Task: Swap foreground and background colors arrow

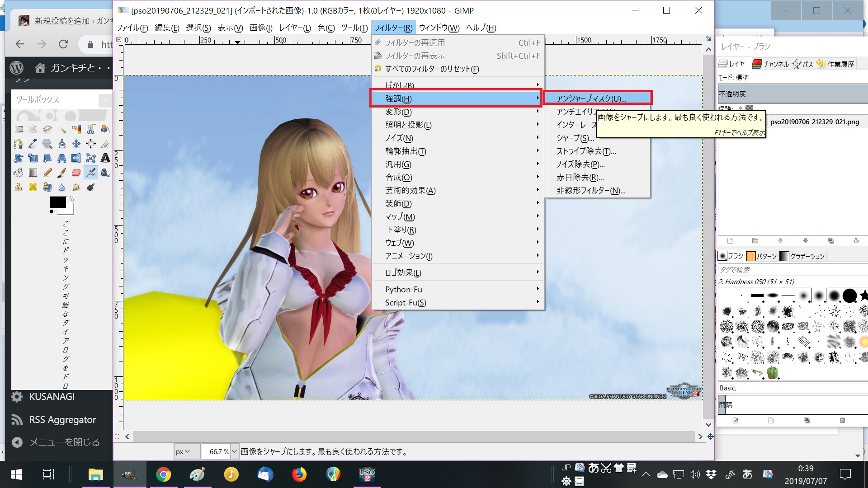Action: [x=71, y=199]
